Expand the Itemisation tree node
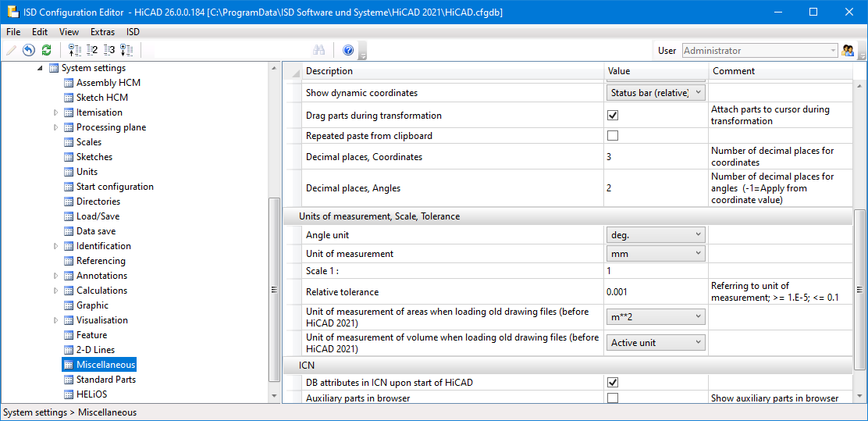The height and width of the screenshot is (421, 868). 56,112
